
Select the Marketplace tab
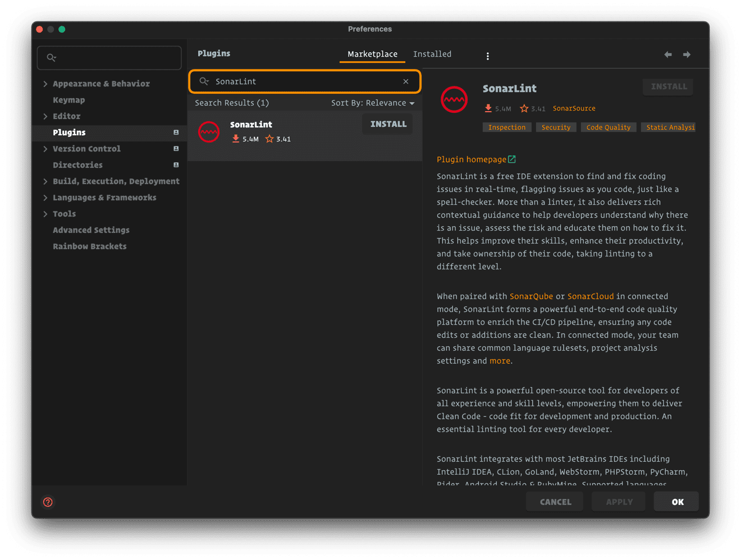(x=372, y=54)
